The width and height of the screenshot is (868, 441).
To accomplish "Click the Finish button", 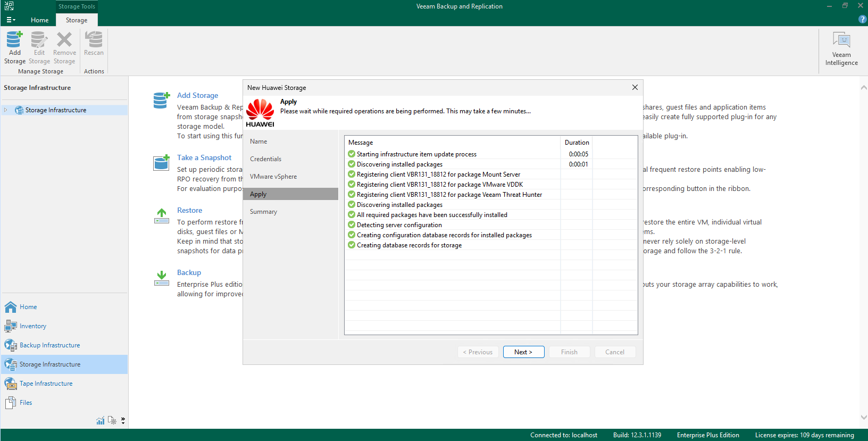I will point(569,352).
